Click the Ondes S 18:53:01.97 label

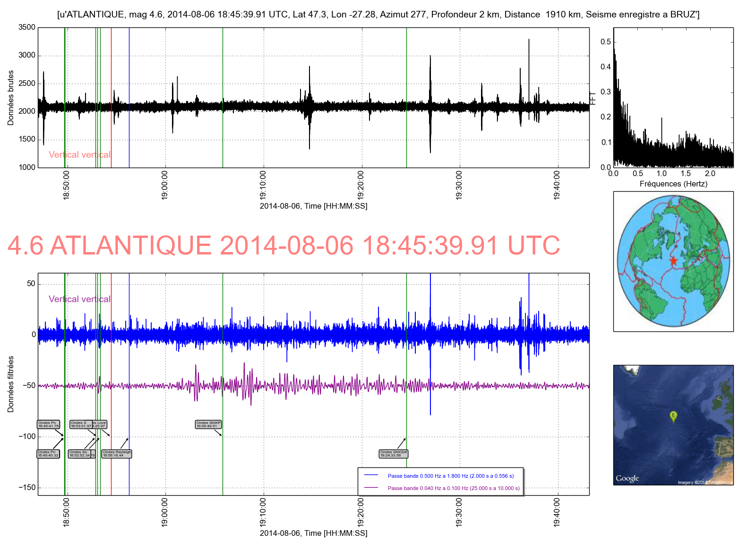point(81,424)
